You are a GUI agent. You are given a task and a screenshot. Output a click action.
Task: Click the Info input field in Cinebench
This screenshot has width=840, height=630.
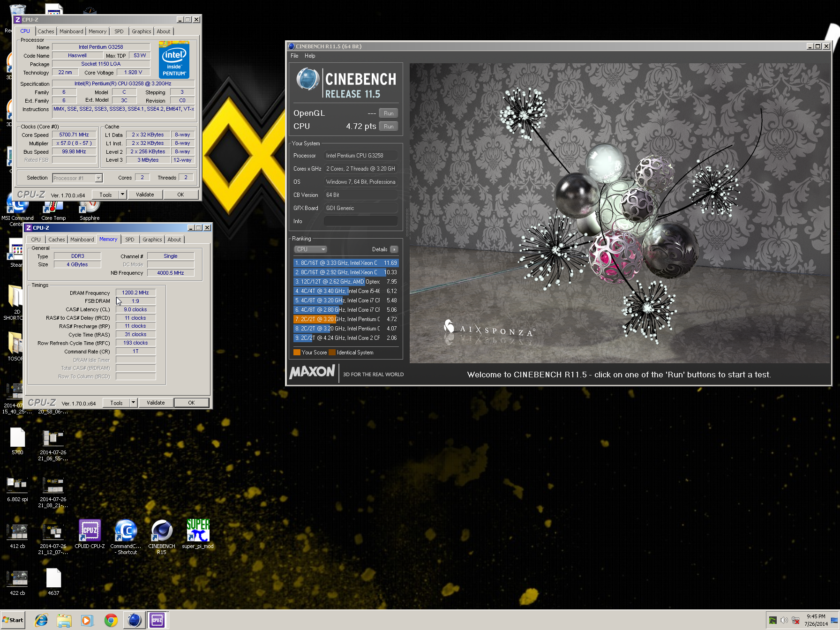[x=360, y=221]
